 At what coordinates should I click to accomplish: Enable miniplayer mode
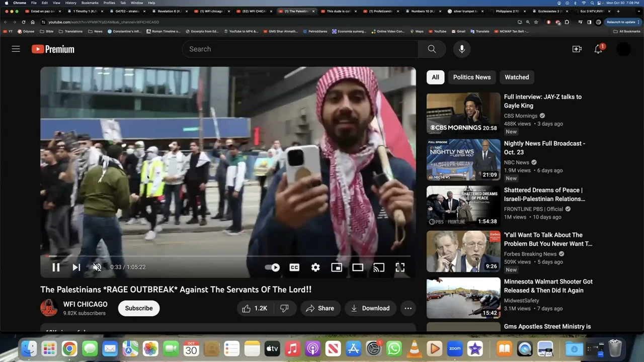pos(337,267)
